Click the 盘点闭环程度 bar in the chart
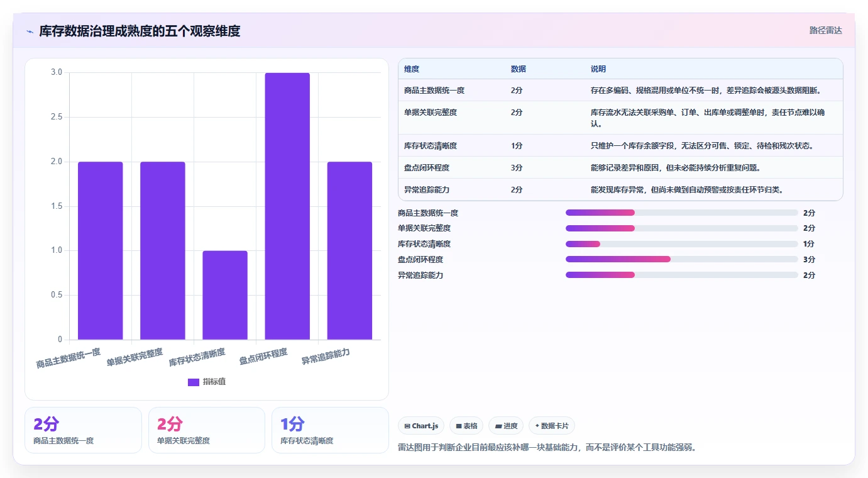Viewport: 868px width, 478px height. [x=287, y=206]
